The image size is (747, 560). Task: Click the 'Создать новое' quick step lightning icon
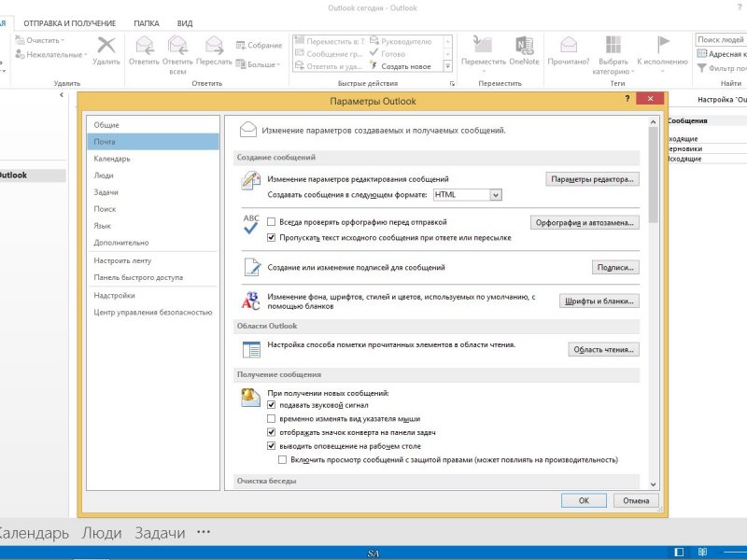click(x=373, y=66)
